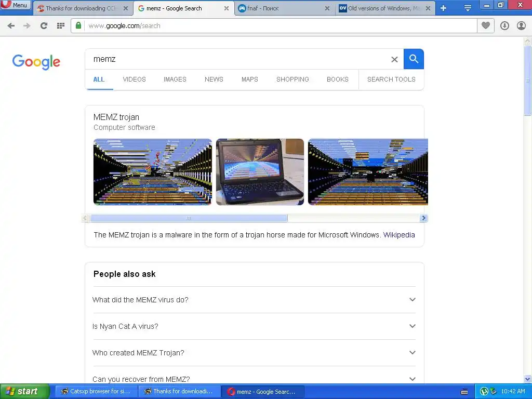
Task: Switch to 'Catsxp browser for si...' taskbar item
Action: click(96, 391)
